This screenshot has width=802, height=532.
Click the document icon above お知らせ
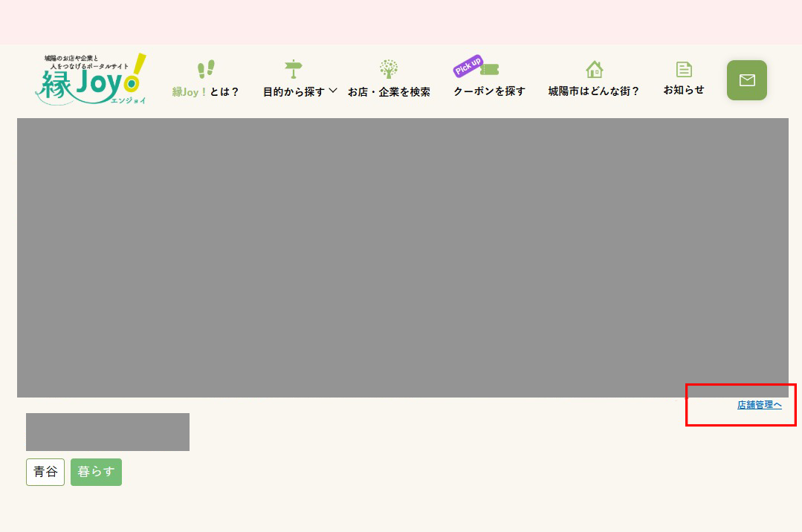pos(683,68)
